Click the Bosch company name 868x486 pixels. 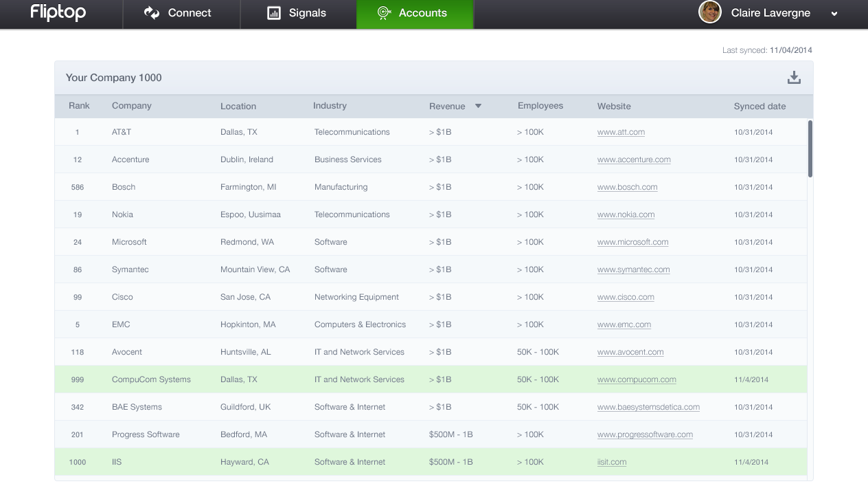pos(124,187)
